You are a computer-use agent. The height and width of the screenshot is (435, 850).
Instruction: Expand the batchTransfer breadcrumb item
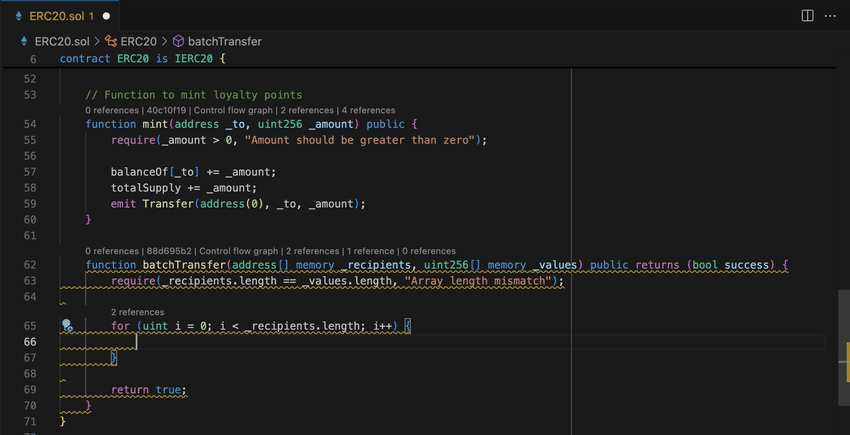coord(225,42)
